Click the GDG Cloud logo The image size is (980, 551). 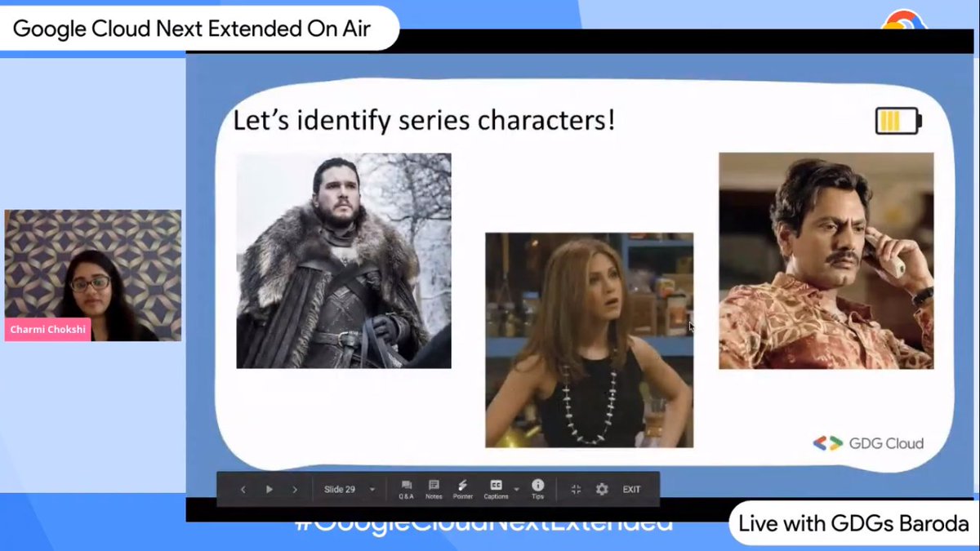[868, 443]
